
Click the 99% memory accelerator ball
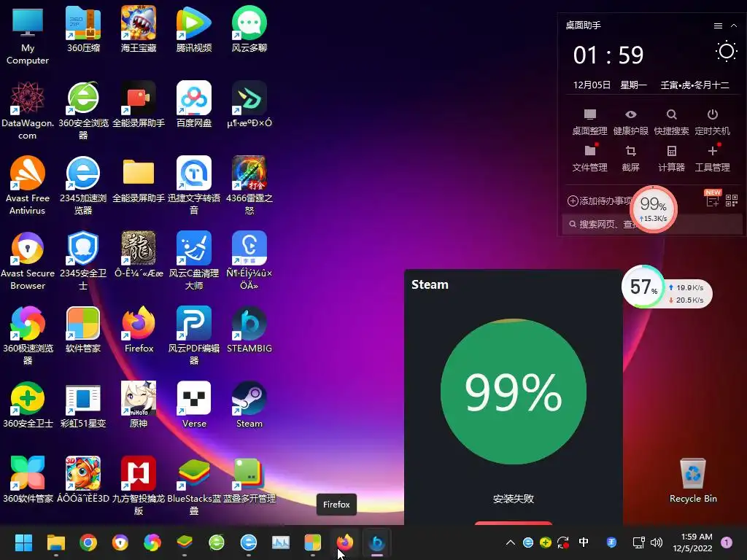coord(653,209)
